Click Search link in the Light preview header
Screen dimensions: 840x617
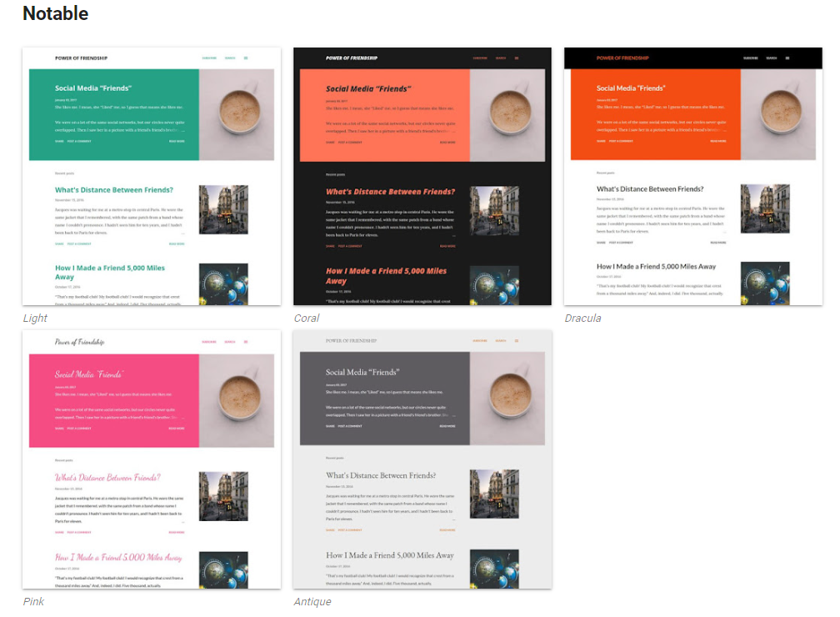229,58
